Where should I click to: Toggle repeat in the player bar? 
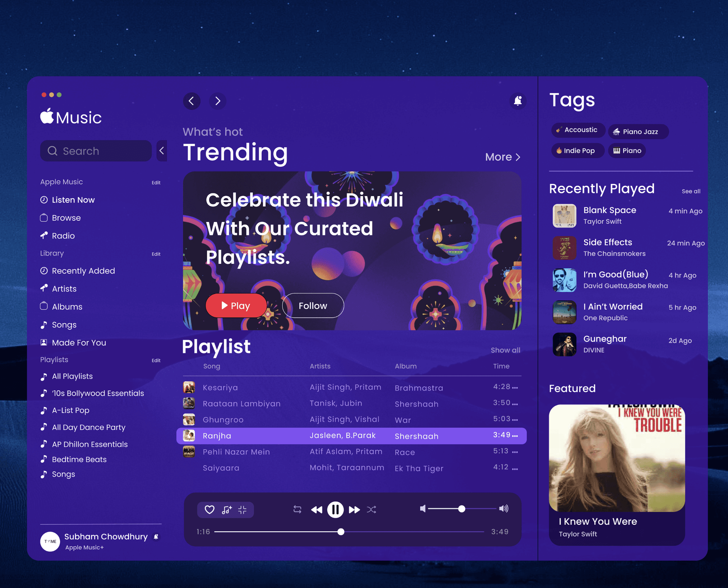coord(297,509)
